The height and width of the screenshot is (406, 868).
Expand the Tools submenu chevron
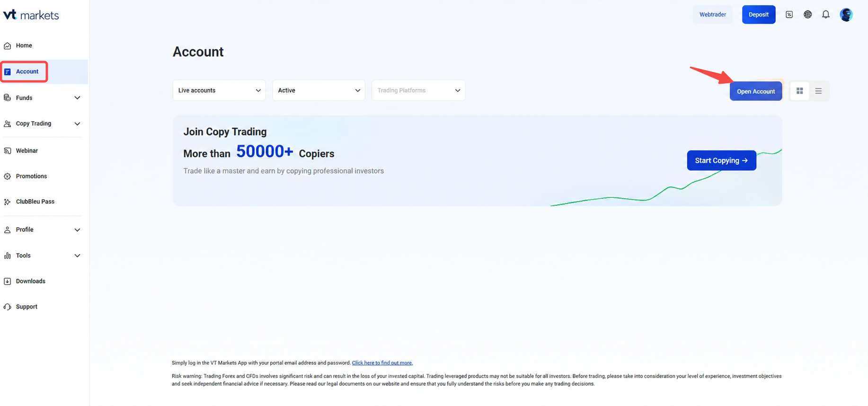[x=77, y=256]
